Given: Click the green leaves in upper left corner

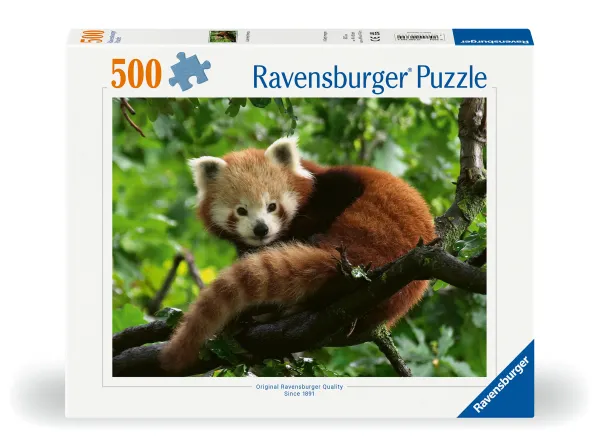Looking at the screenshot, I should tap(150, 125).
